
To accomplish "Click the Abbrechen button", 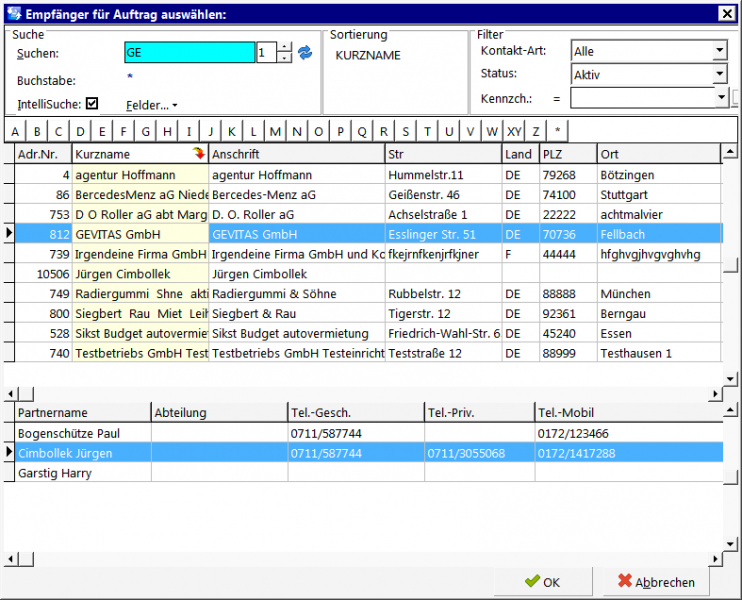I will coord(656,582).
